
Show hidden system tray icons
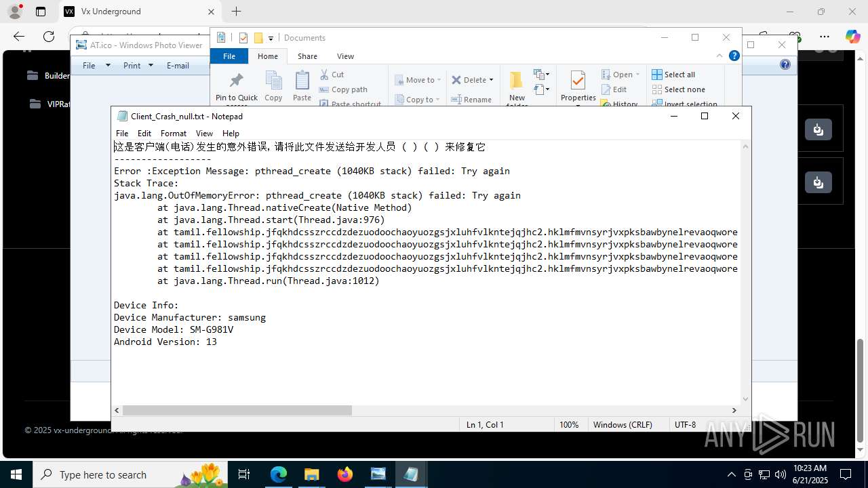(731, 474)
